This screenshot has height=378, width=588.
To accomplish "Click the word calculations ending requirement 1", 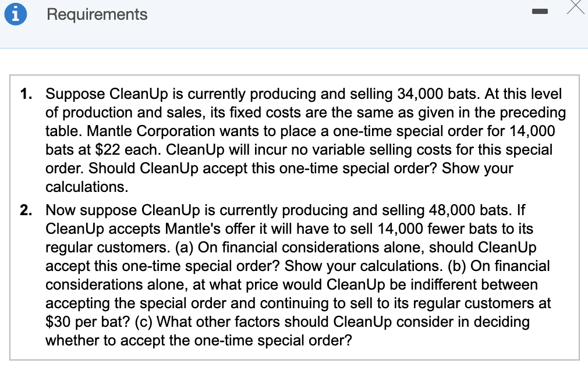I will 87,187.
